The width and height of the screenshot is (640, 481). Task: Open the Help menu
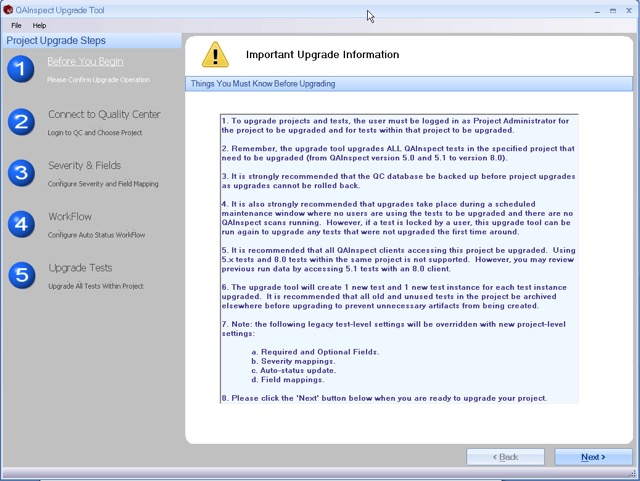click(x=39, y=25)
